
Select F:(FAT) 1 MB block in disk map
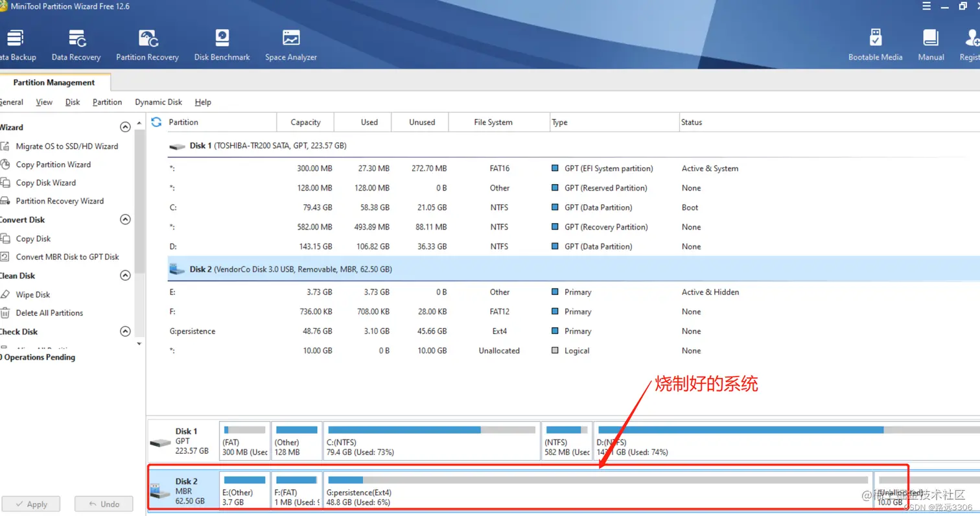(x=297, y=491)
